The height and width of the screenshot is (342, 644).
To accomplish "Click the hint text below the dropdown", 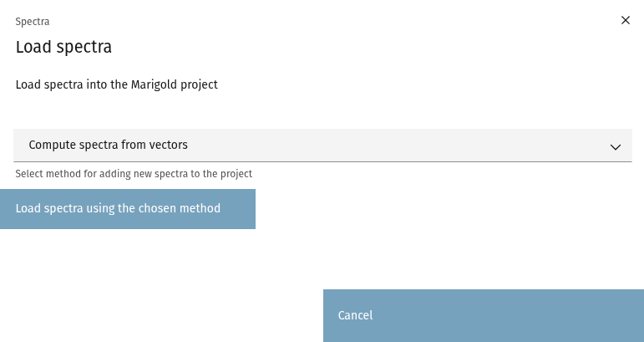I will click(x=134, y=174).
